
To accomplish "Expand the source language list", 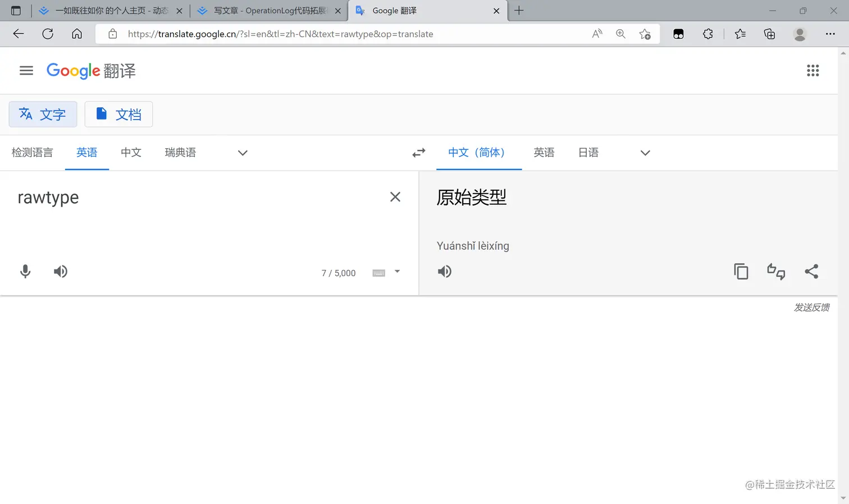I will tap(243, 153).
